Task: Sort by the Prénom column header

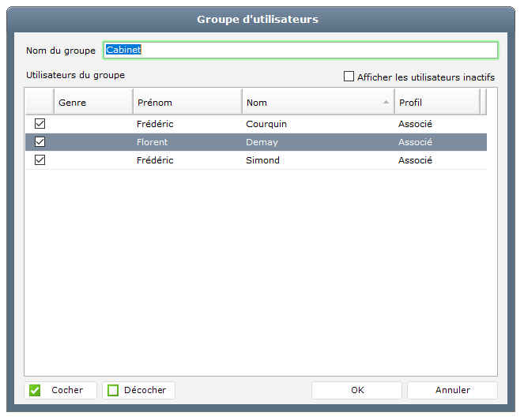Action: (187, 103)
